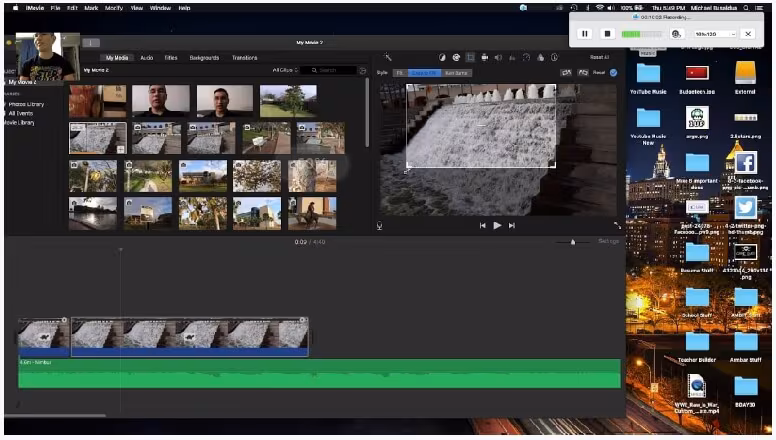Open the File menu in menu bar
Screen dimensions: 776x440
pos(55,8)
